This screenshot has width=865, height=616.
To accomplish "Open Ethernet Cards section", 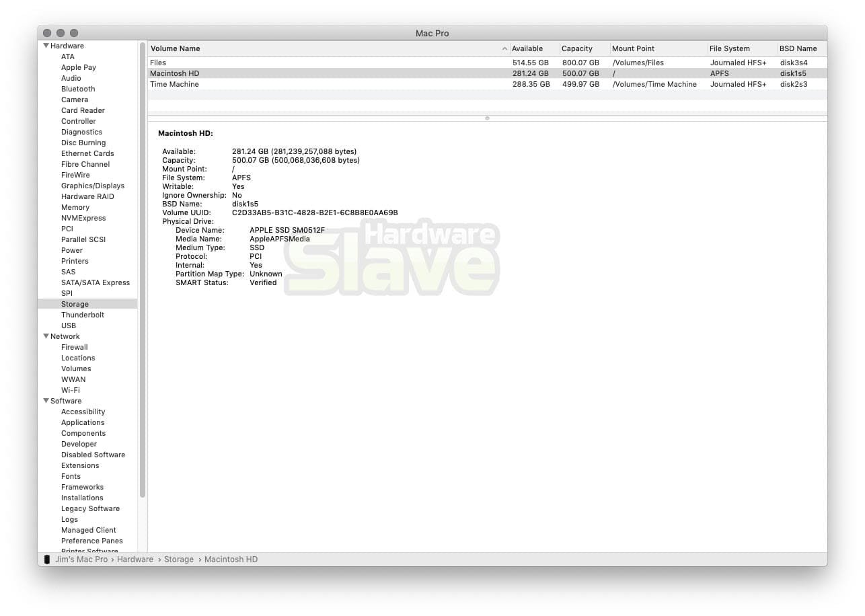I will [x=87, y=153].
